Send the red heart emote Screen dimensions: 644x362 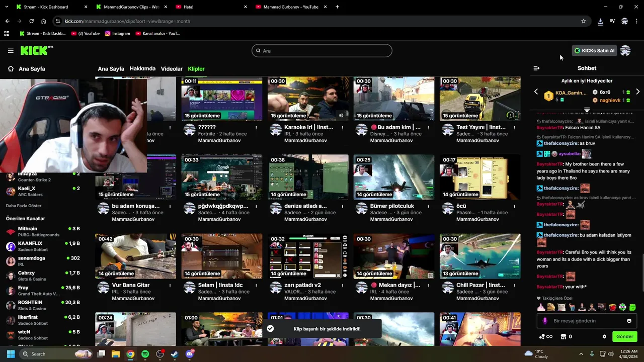tap(612, 308)
